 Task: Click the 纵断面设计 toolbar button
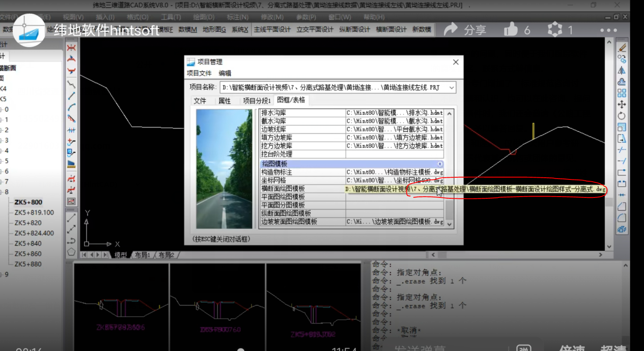pyautogui.click(x=354, y=30)
